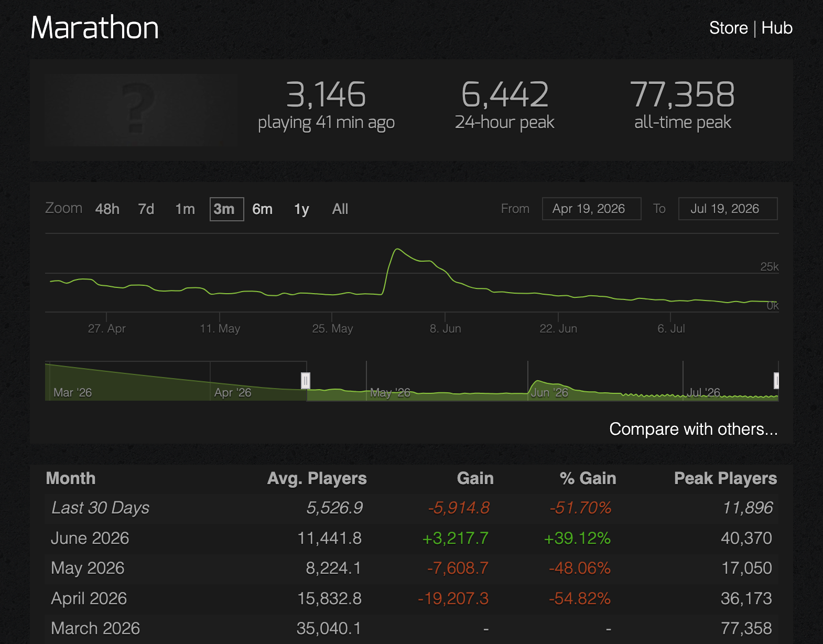Set chart zoom to 1m

185,209
